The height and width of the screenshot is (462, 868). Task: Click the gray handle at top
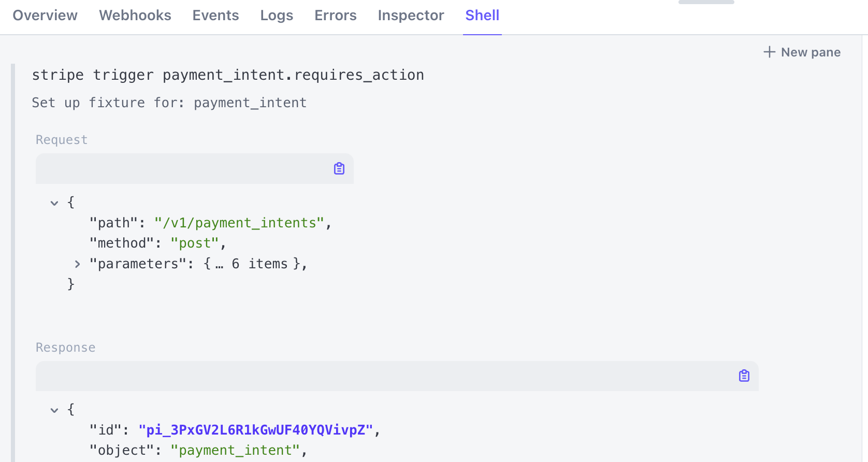point(706,2)
